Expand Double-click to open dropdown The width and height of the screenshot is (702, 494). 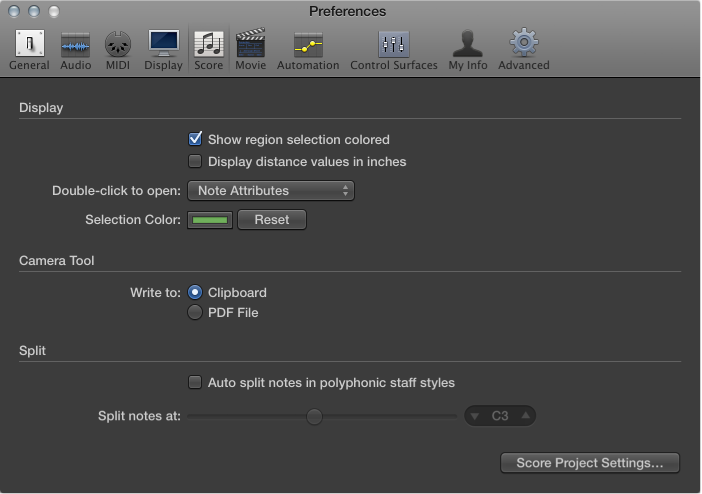point(270,190)
